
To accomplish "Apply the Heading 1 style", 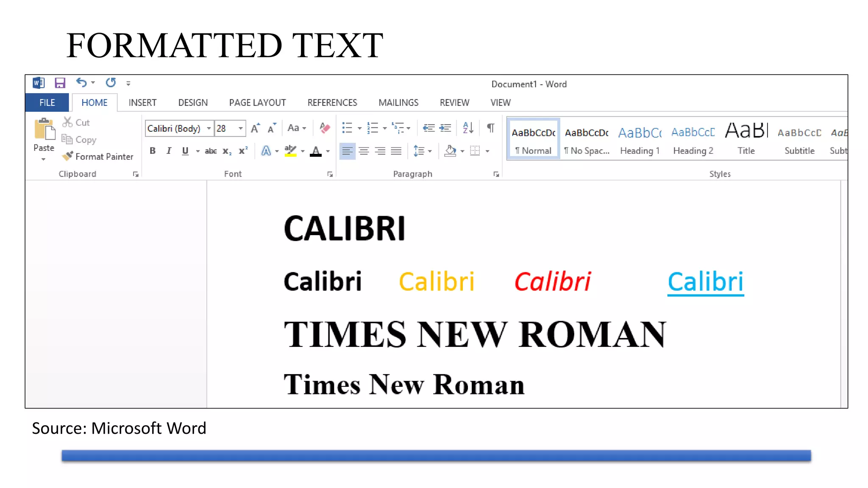I will tap(640, 139).
